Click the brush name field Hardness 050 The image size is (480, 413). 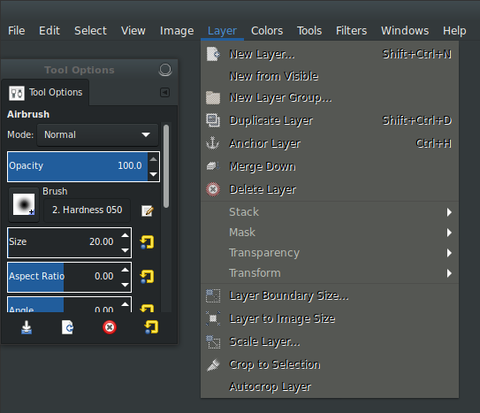click(87, 210)
